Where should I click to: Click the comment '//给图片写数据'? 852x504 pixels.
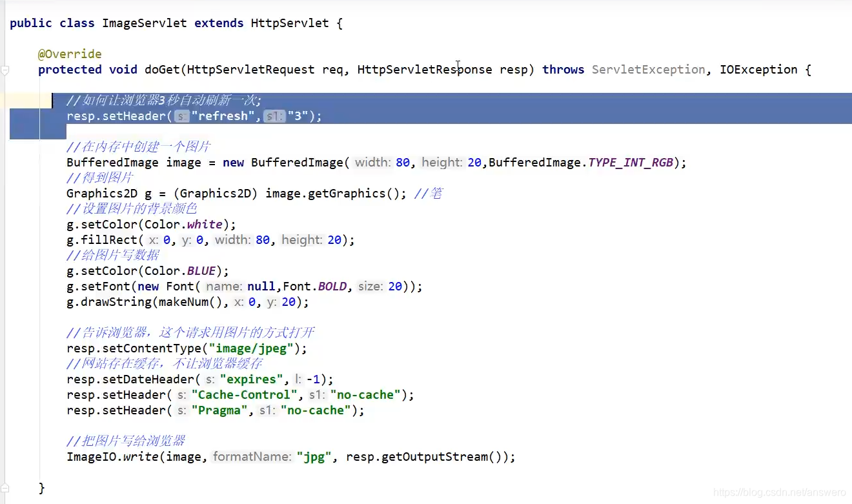[x=113, y=256]
